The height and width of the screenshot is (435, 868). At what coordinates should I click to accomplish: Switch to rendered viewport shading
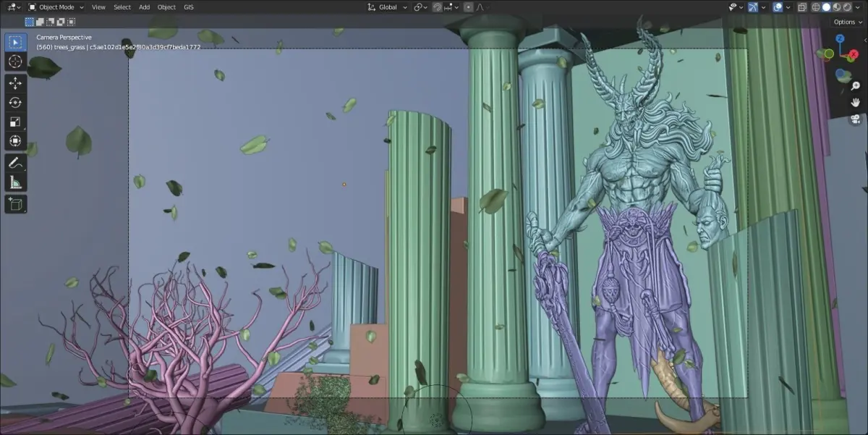[x=847, y=7]
